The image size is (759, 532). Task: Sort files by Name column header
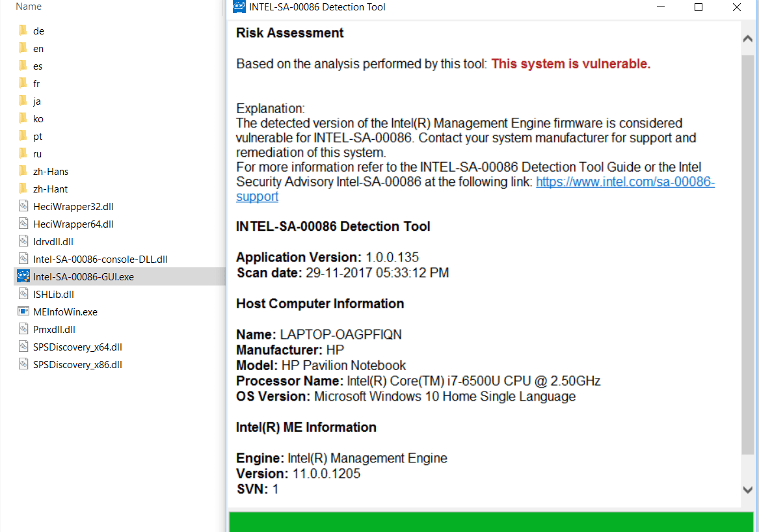[x=29, y=7]
